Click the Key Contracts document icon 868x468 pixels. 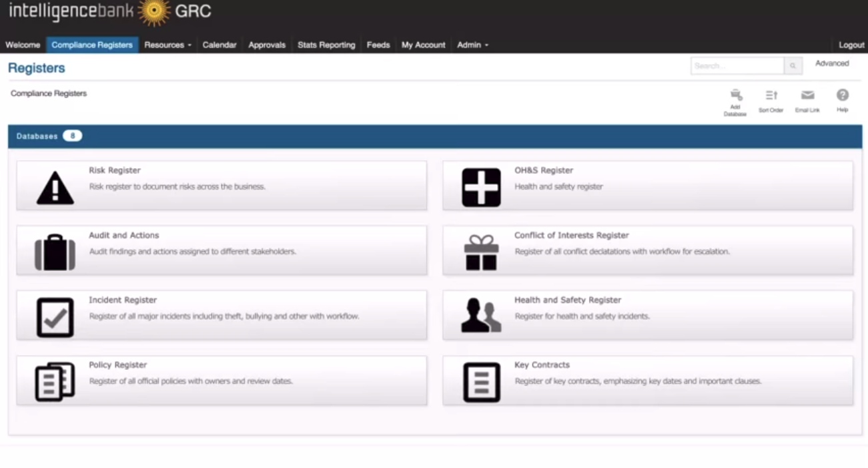pyautogui.click(x=481, y=383)
